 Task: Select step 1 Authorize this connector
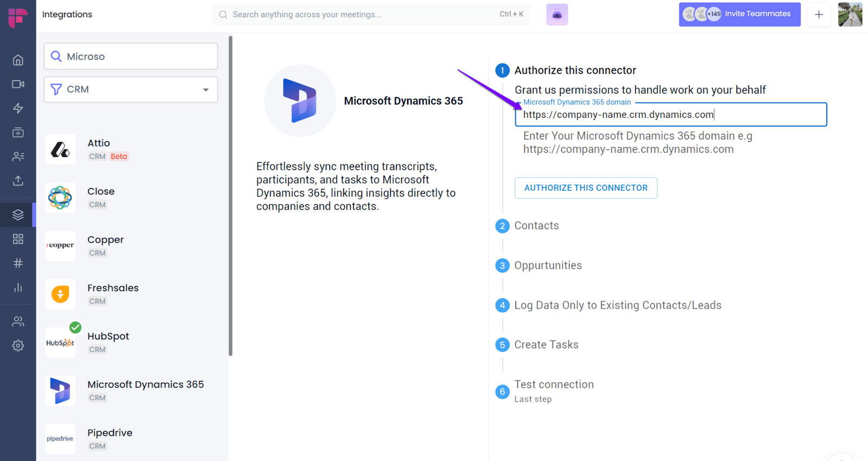[x=575, y=71]
